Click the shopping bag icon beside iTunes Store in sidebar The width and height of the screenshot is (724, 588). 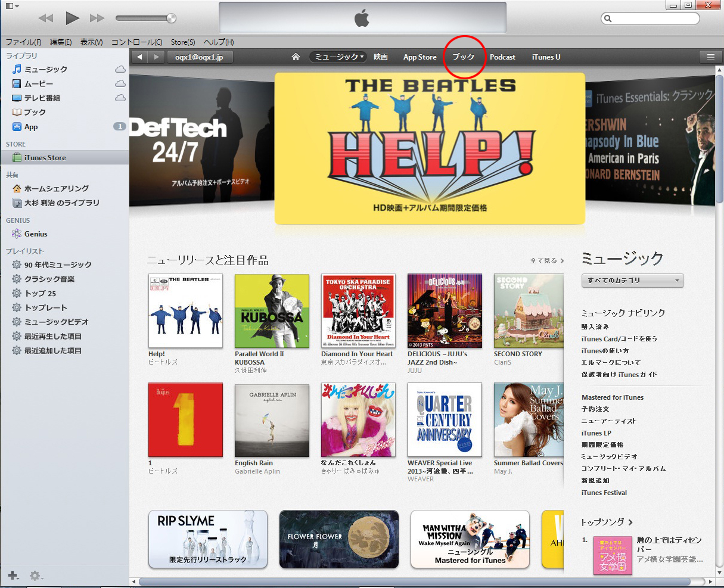point(17,157)
